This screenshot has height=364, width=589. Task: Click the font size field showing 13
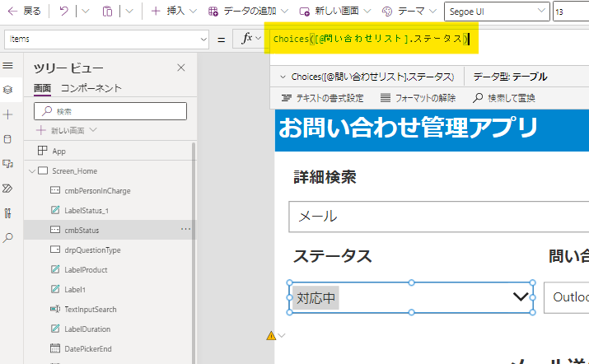point(571,12)
